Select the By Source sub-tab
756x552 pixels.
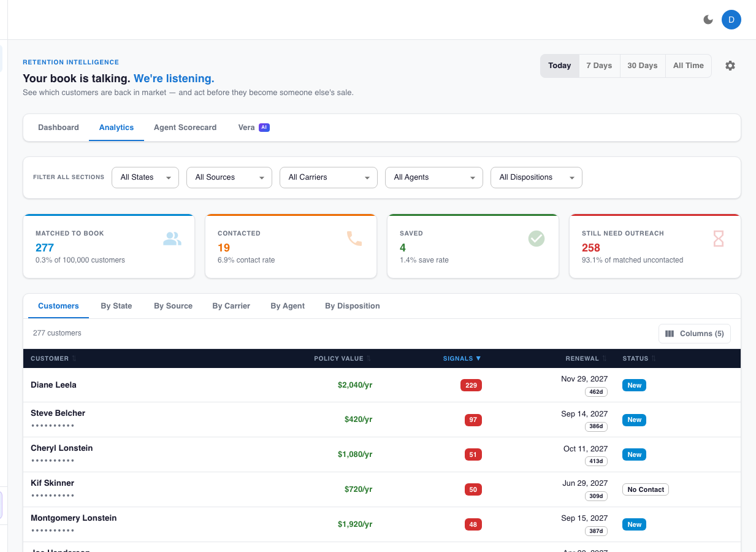coord(173,306)
